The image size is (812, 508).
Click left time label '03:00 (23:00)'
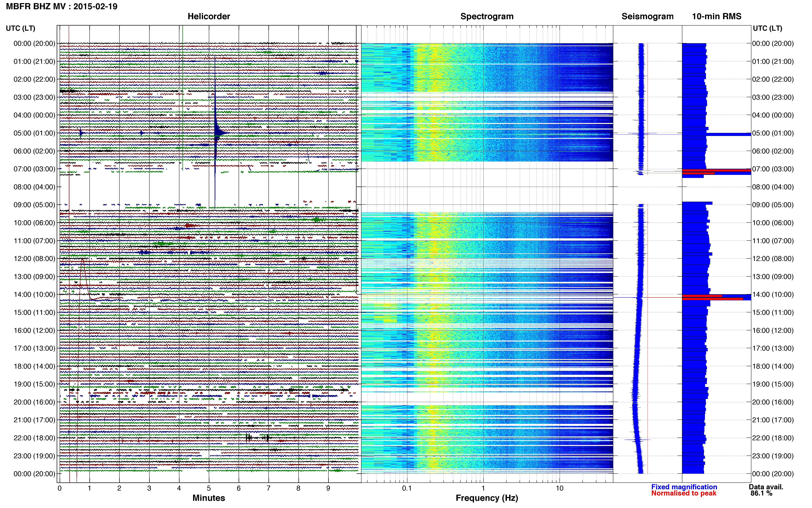click(34, 97)
